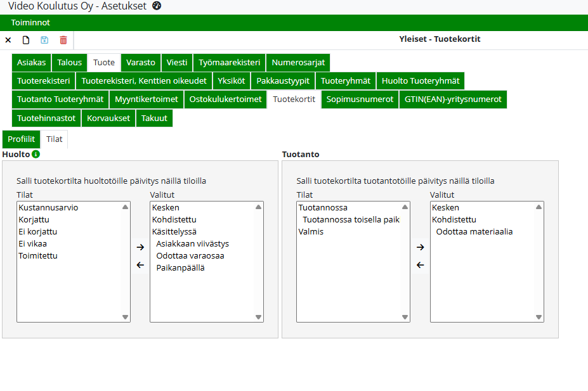The height and width of the screenshot is (391, 588).
Task: Click the close X icon in toolbar
Action: [8, 40]
